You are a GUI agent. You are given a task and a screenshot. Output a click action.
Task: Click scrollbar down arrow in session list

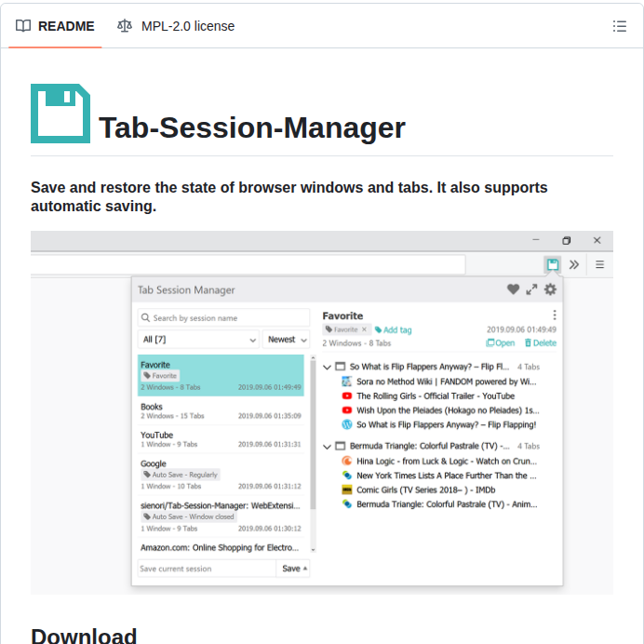[x=313, y=549]
